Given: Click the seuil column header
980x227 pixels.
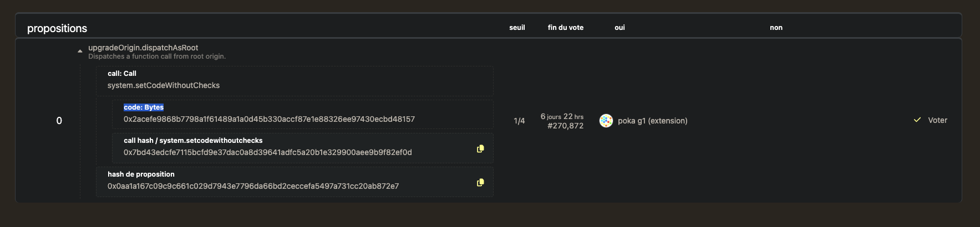Looking at the screenshot, I should (517, 28).
